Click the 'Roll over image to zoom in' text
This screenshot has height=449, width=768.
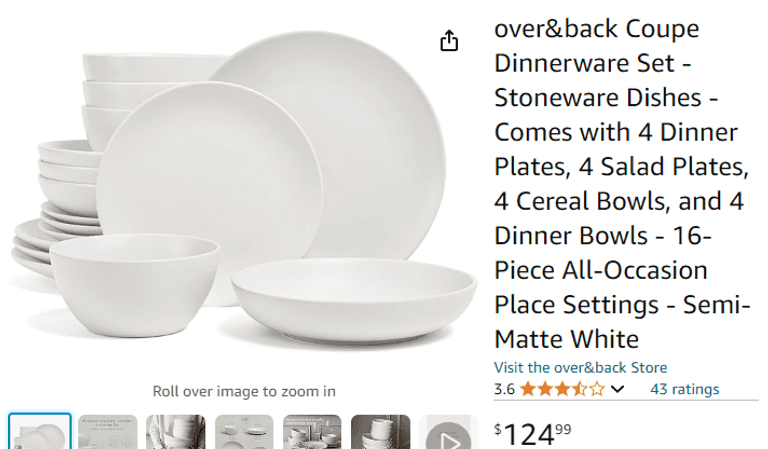[244, 391]
